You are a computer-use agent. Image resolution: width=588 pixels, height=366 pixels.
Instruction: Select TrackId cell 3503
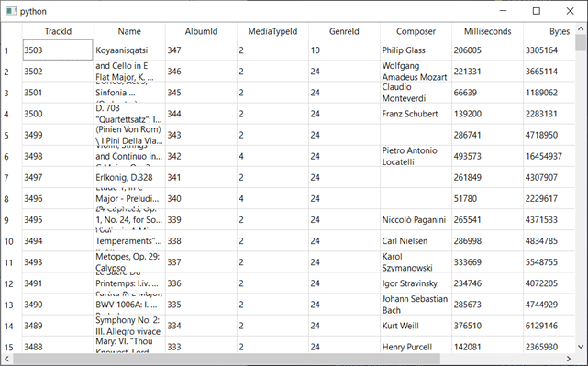pos(58,50)
